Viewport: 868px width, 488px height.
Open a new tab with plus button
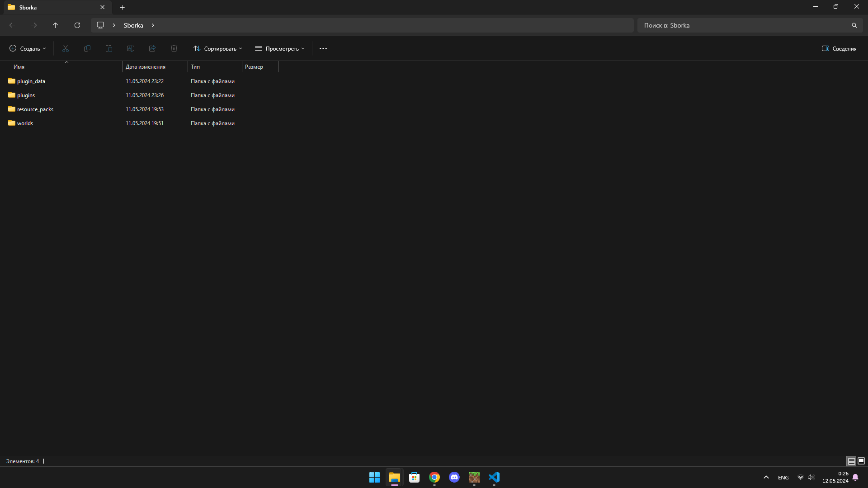click(122, 7)
